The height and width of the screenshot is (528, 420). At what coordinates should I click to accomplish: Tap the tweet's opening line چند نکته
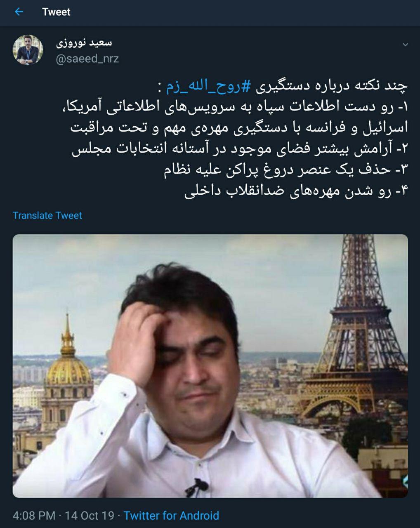tap(283, 86)
